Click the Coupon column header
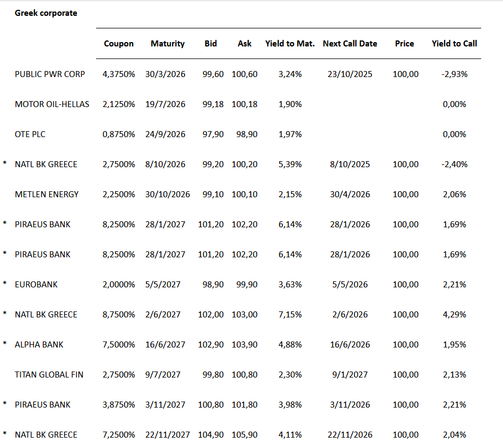503x448 pixels. click(119, 44)
